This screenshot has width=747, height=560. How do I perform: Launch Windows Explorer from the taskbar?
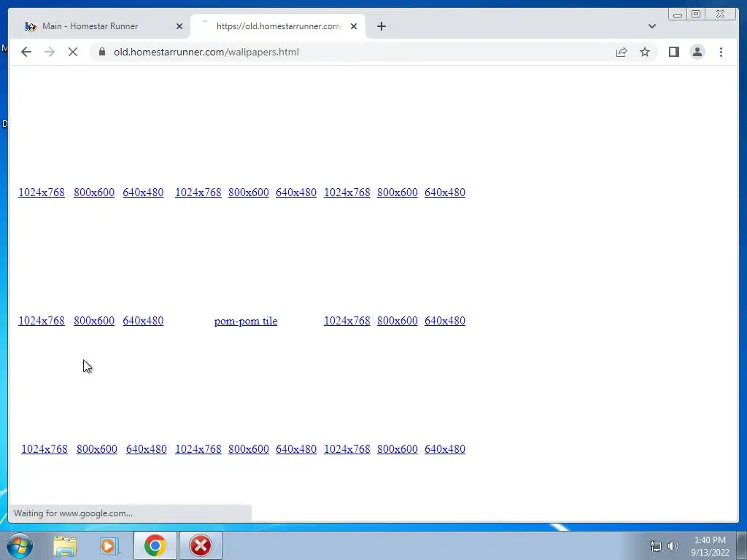click(x=65, y=545)
